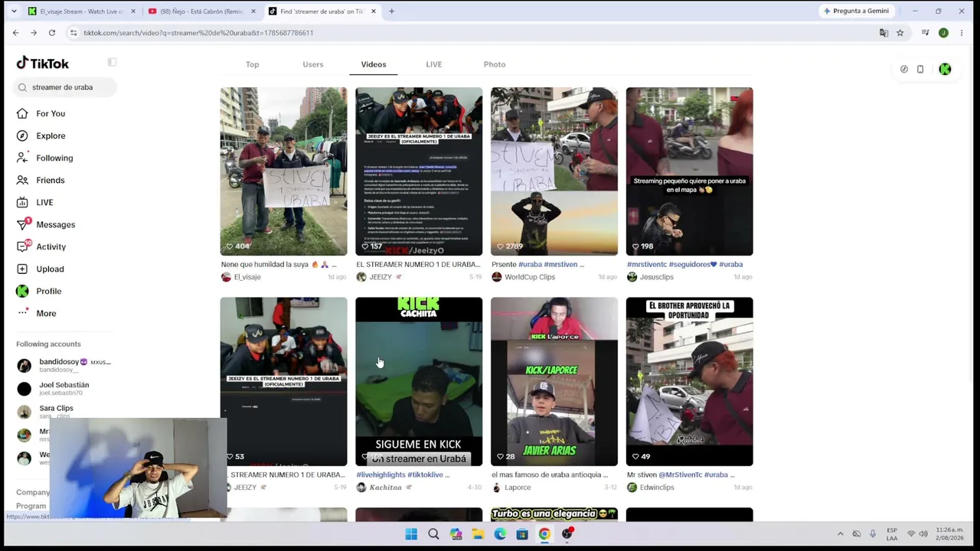Open the Upload page
The image size is (980, 551).
[50, 269]
